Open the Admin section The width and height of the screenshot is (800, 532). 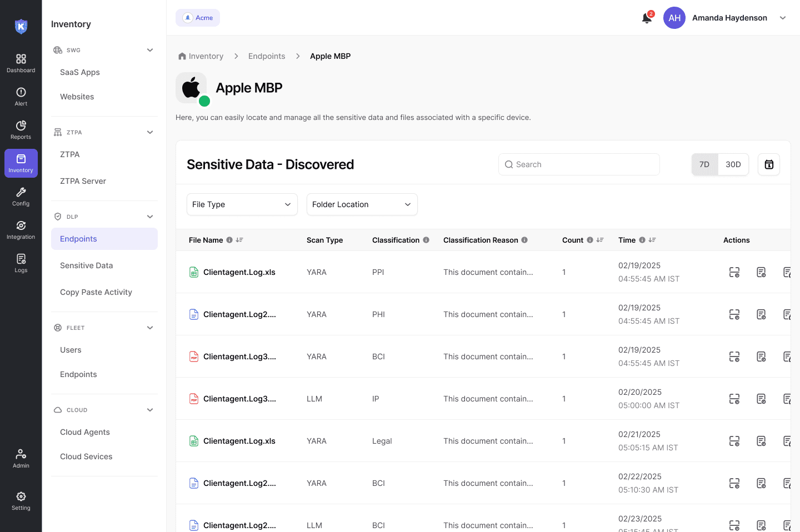coord(21,459)
